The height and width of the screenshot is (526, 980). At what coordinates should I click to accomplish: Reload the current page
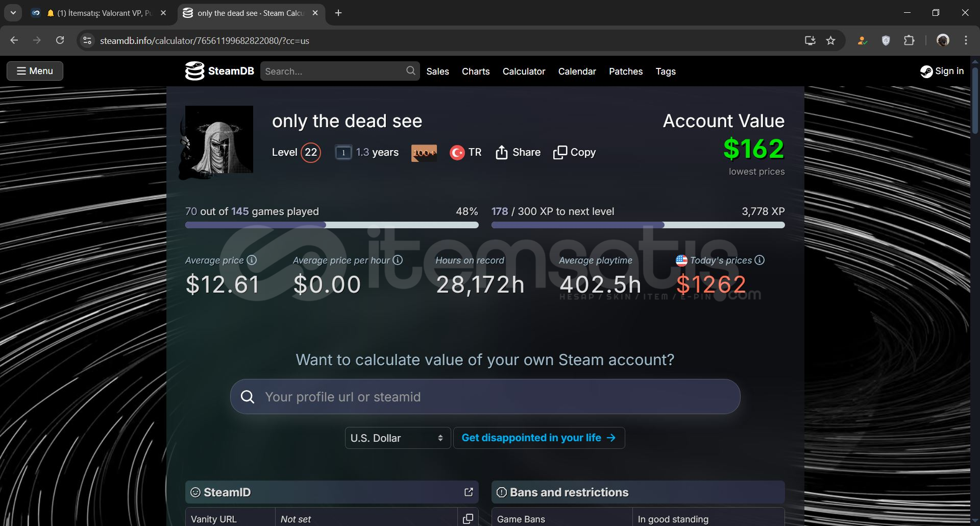pos(60,40)
